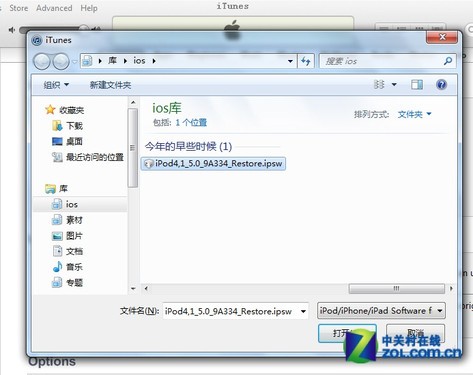The width and height of the screenshot is (473, 375).
Task: Close the iTunes file dialog
Action: click(442, 37)
